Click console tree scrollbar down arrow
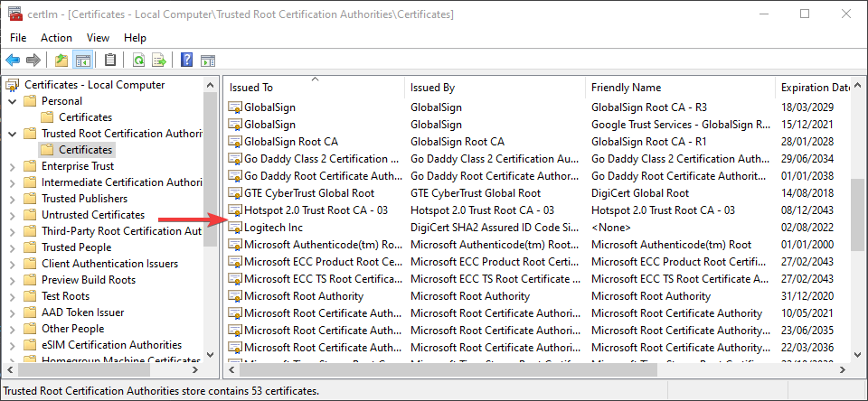 click(x=210, y=354)
